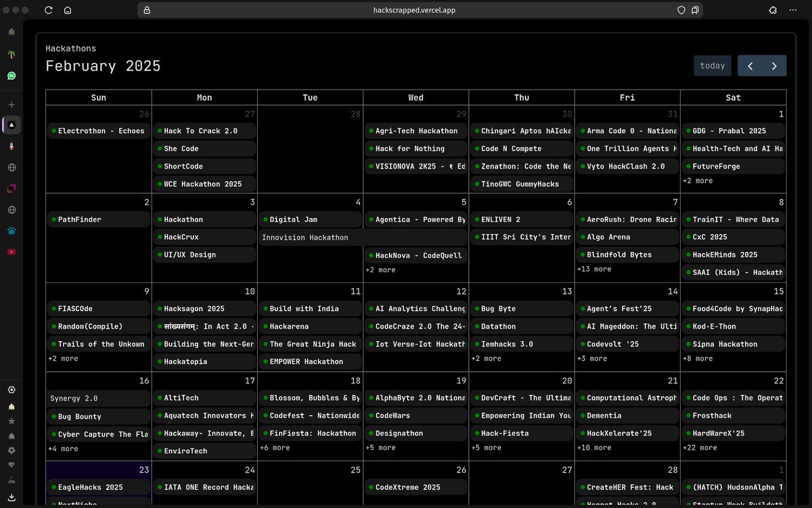The image size is (812, 508).
Task: Click the soccer ball sidebar icon
Action: point(12,450)
